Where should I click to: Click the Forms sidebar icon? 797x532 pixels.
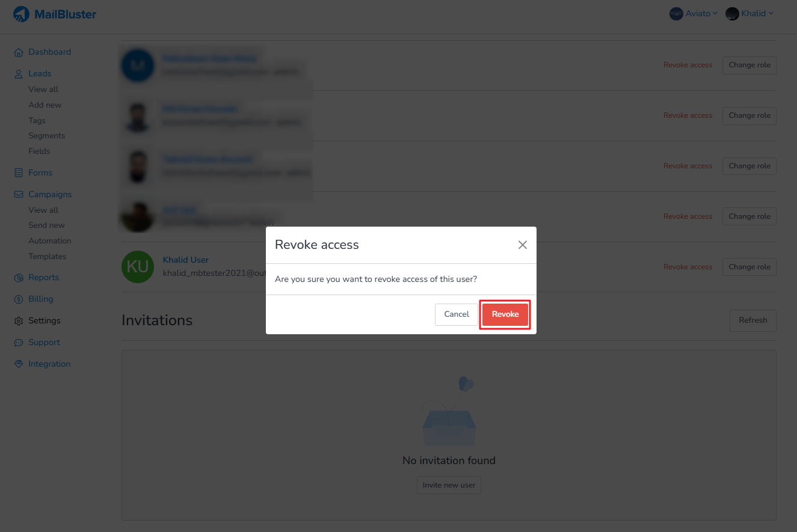click(x=18, y=173)
